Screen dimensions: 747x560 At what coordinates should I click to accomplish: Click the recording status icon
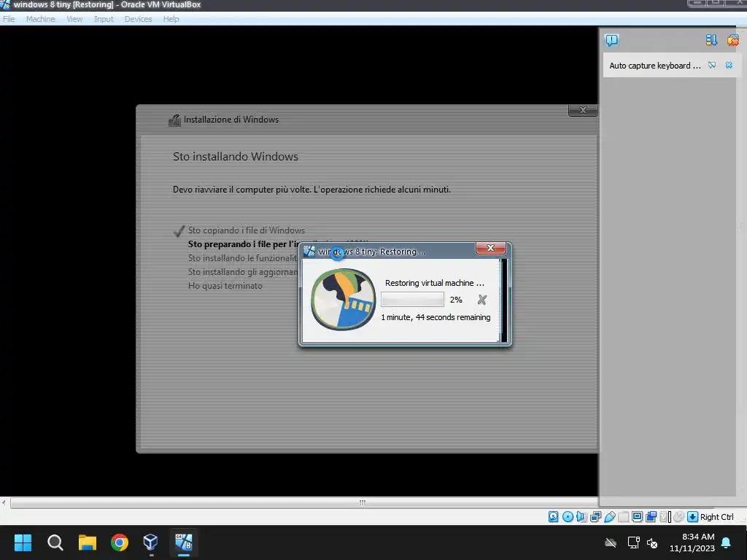pos(651,517)
